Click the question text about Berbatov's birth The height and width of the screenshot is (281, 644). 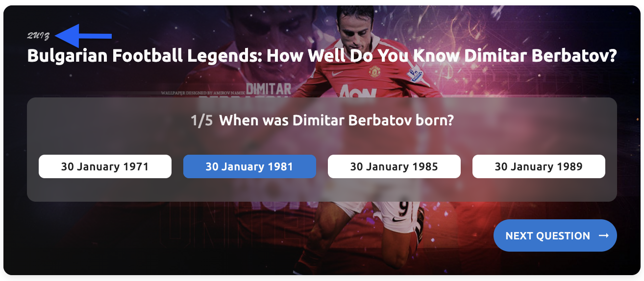pyautogui.click(x=336, y=120)
